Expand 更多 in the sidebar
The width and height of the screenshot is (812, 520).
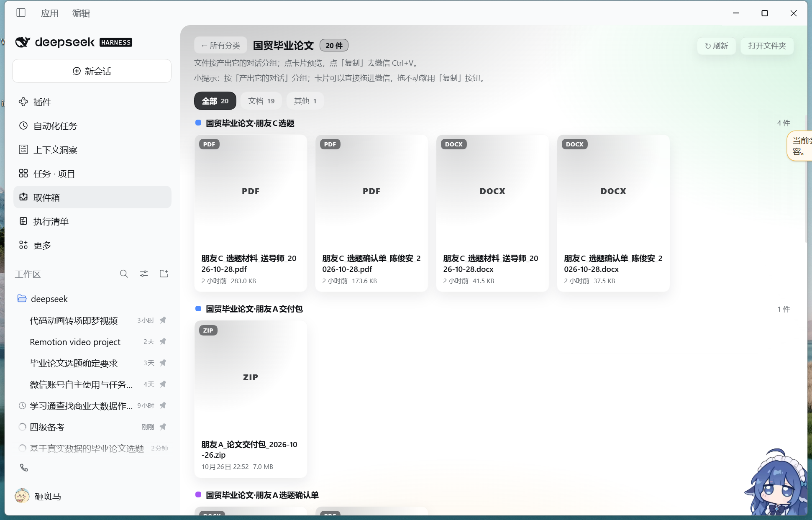92,245
